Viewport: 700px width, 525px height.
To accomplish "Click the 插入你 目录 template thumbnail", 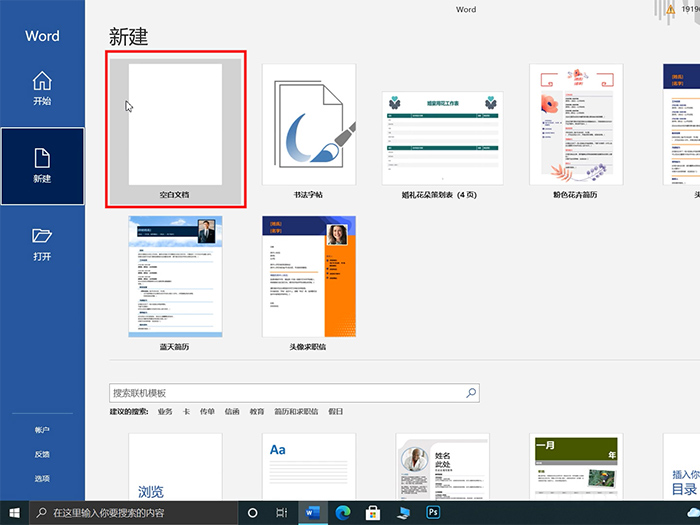I will coord(681,466).
